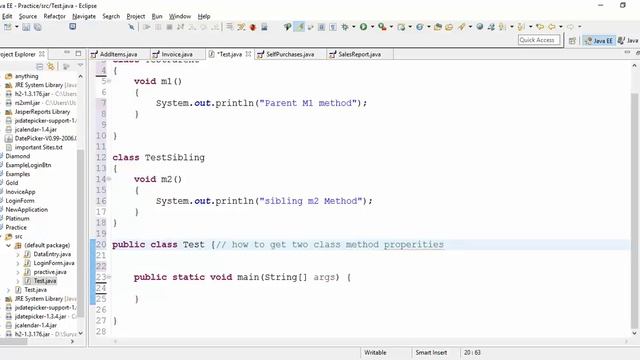
Task: Click the Run External Tools icon
Action: point(382,27)
